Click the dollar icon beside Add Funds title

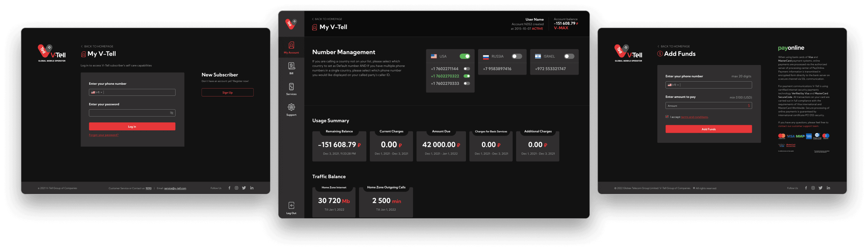[660, 54]
